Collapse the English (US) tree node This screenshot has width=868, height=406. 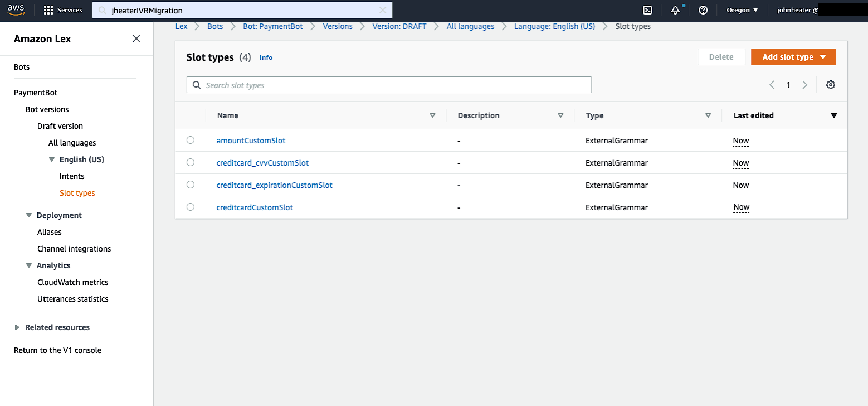click(x=52, y=159)
